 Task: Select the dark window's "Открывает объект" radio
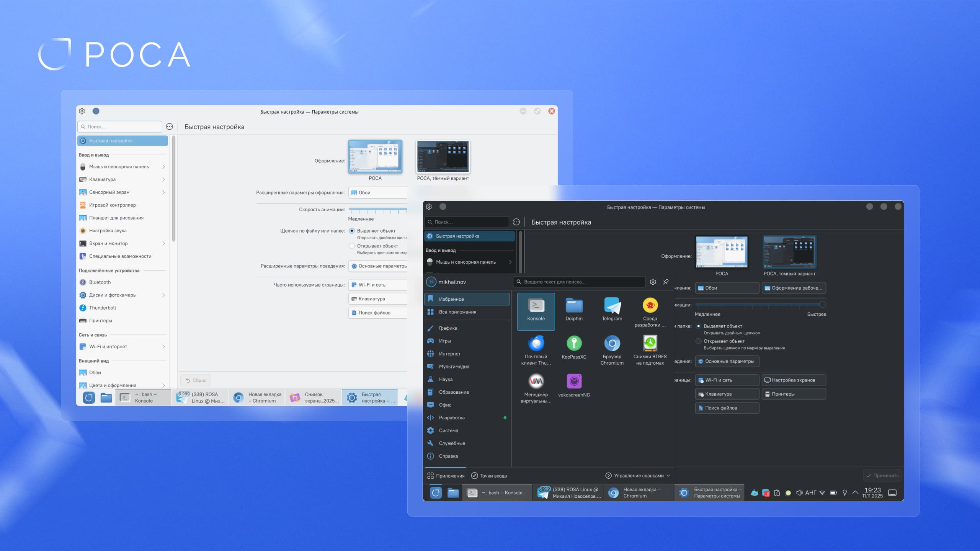tap(699, 341)
